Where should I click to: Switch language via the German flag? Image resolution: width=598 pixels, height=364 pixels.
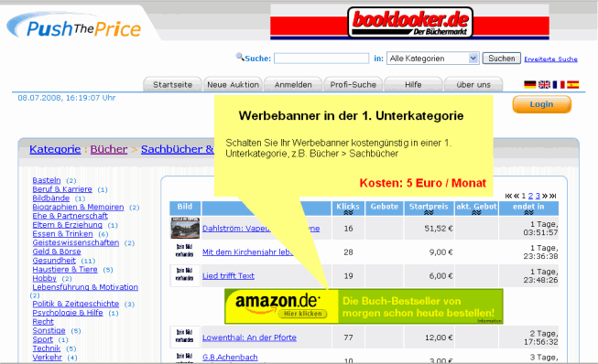coord(529,84)
